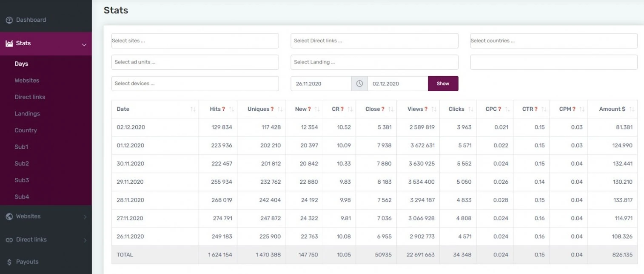Open the Select sites dropdown

coord(195,41)
